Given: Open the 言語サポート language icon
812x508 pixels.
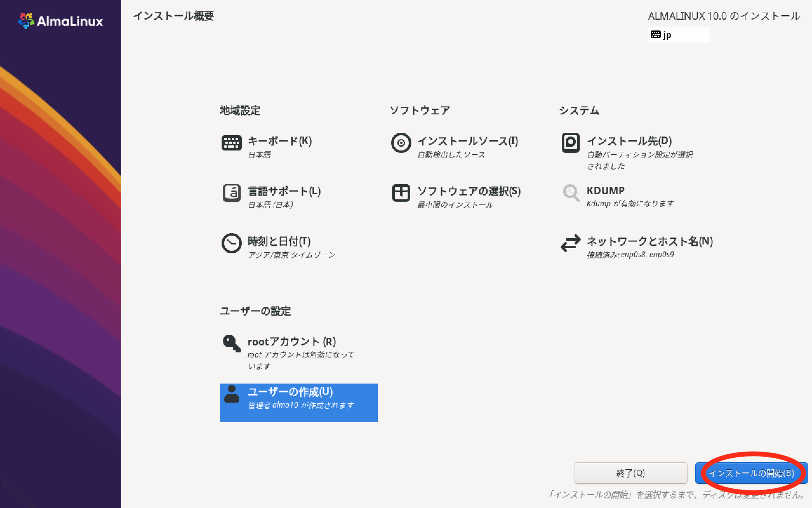Looking at the screenshot, I should pyautogui.click(x=231, y=193).
